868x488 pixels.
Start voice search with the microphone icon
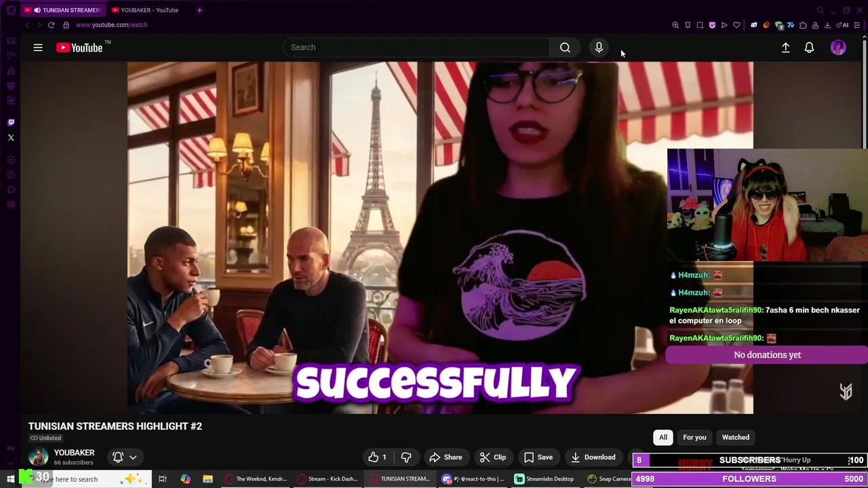[599, 47]
